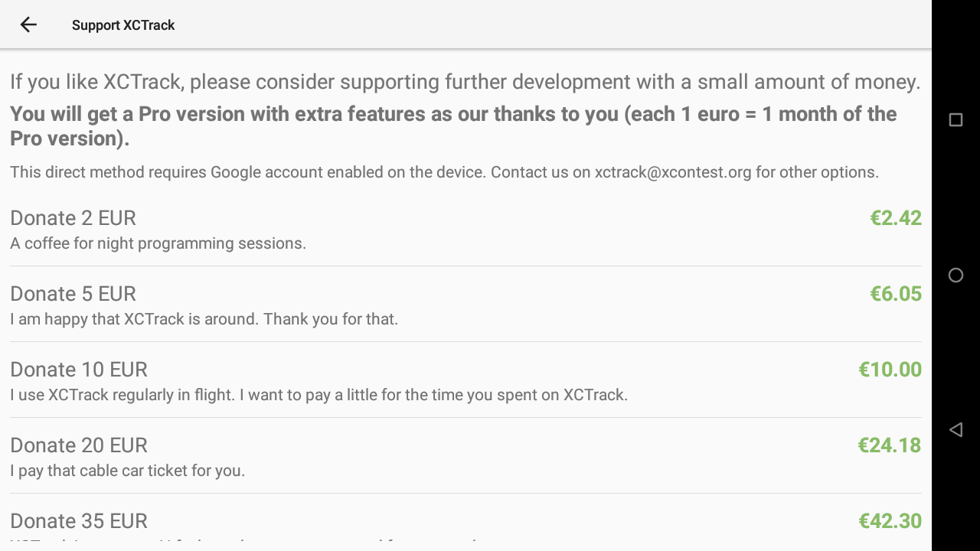Viewport: 980px width, 551px height.
Task: Tap the back arrow icon
Action: tap(28, 24)
